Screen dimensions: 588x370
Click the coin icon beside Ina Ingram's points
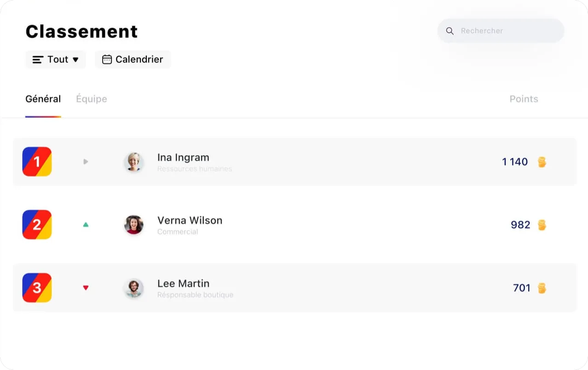[x=542, y=162]
